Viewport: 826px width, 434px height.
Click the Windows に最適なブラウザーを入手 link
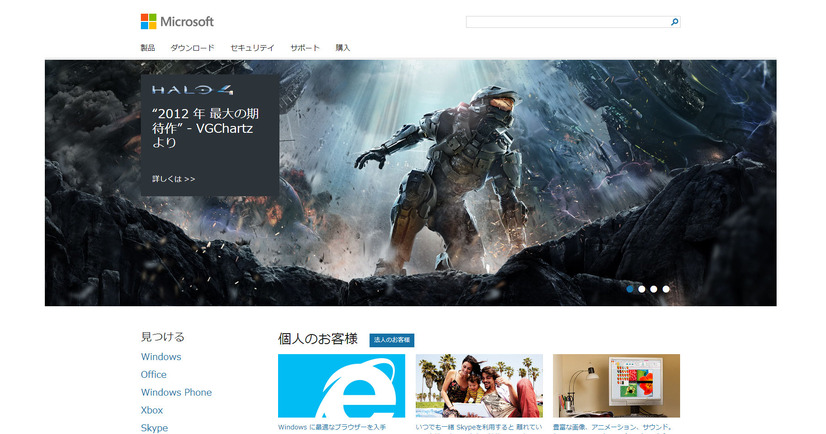pyautogui.click(x=332, y=427)
